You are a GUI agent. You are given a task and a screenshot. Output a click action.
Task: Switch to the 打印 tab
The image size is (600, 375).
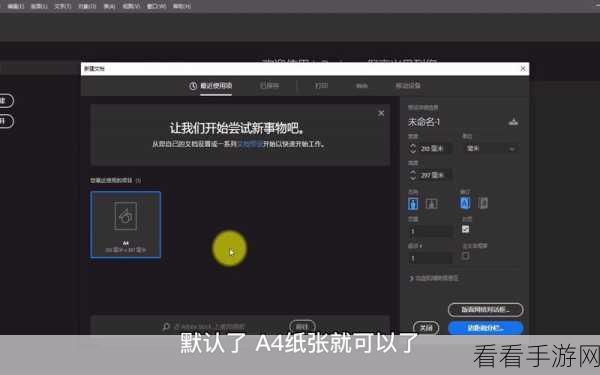(x=321, y=86)
